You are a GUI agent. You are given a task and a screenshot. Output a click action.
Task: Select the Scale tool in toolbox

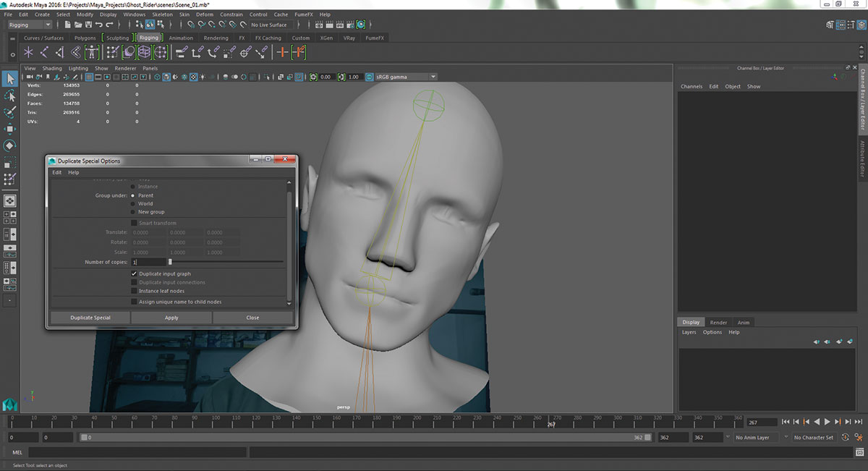click(x=10, y=162)
